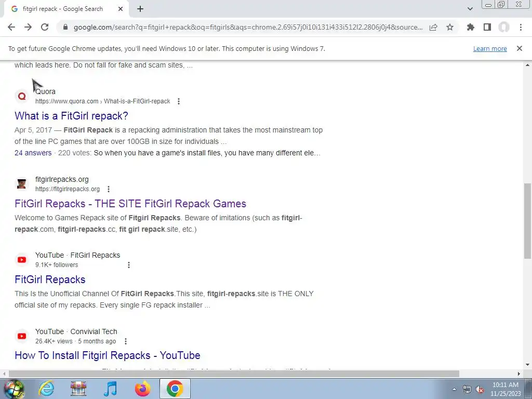Click the fitgirlrepacks.org site favicon
The width and height of the screenshot is (532, 399).
click(x=22, y=184)
